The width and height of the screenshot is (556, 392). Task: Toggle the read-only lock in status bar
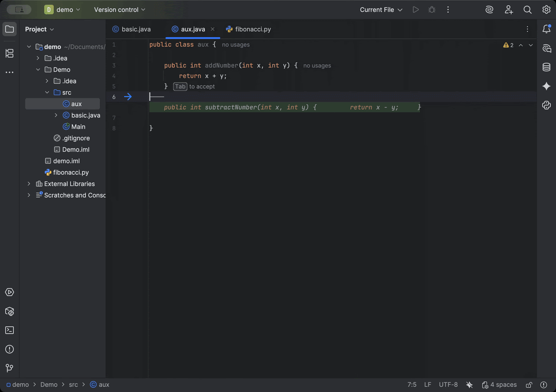[x=528, y=384]
